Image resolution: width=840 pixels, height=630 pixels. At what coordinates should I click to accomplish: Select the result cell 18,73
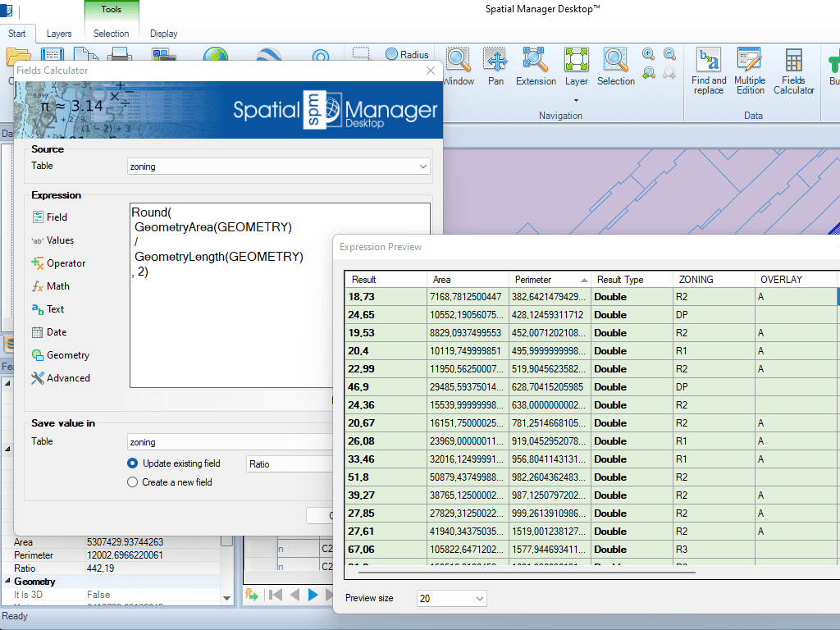pos(386,297)
